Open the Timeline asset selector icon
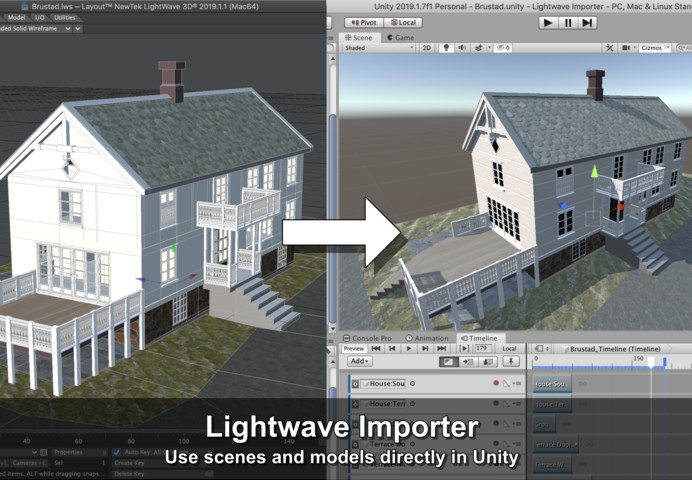The image size is (692, 480). 541,349
